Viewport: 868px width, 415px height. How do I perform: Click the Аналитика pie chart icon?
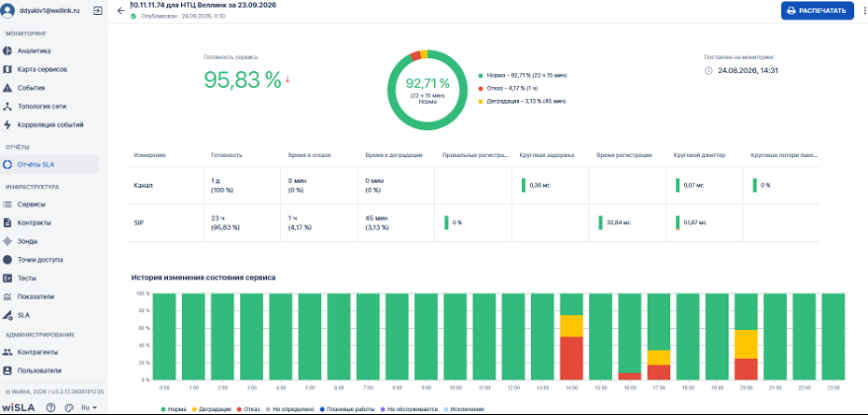7,51
